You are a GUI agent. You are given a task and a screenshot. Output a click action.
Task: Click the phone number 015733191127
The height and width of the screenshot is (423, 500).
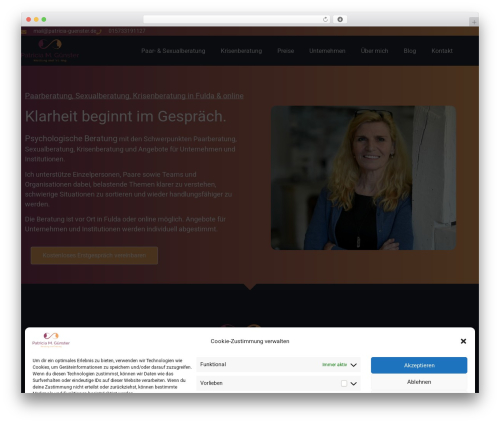127,31
